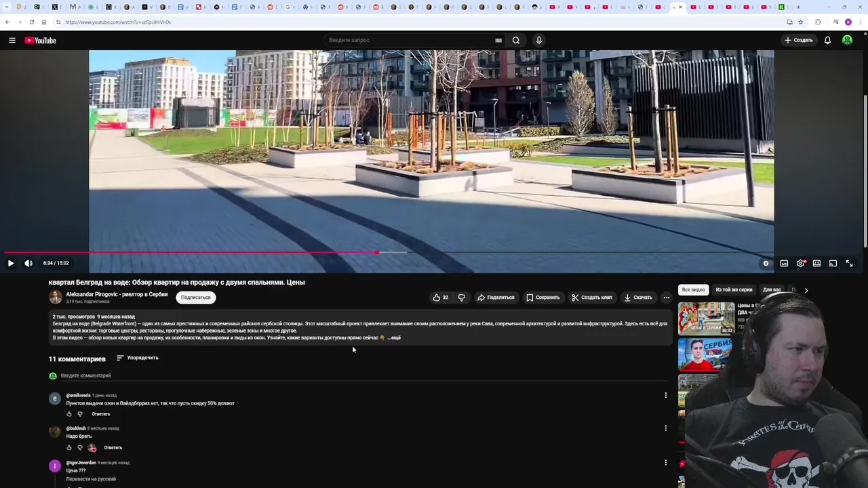The height and width of the screenshot is (488, 868).
Task: Open the browser three-dot menu
Action: tap(861, 22)
